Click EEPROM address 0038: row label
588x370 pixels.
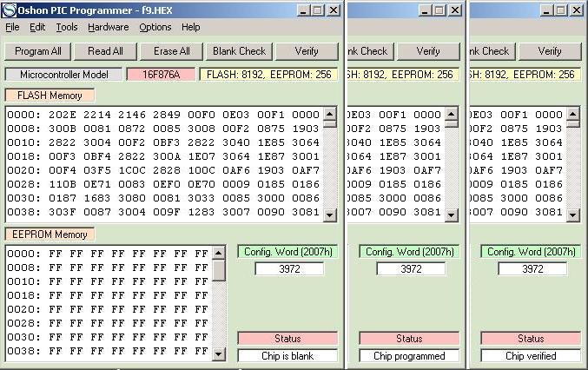[x=24, y=351]
